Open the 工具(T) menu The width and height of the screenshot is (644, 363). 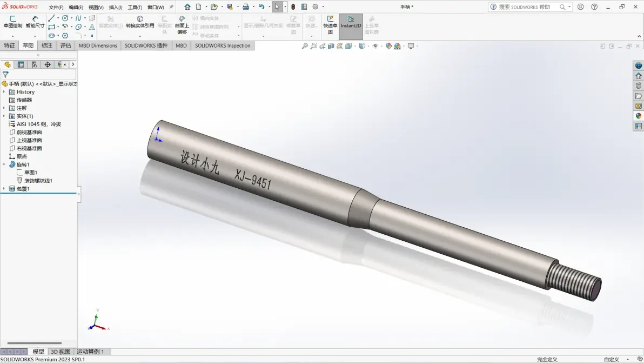[135, 8]
